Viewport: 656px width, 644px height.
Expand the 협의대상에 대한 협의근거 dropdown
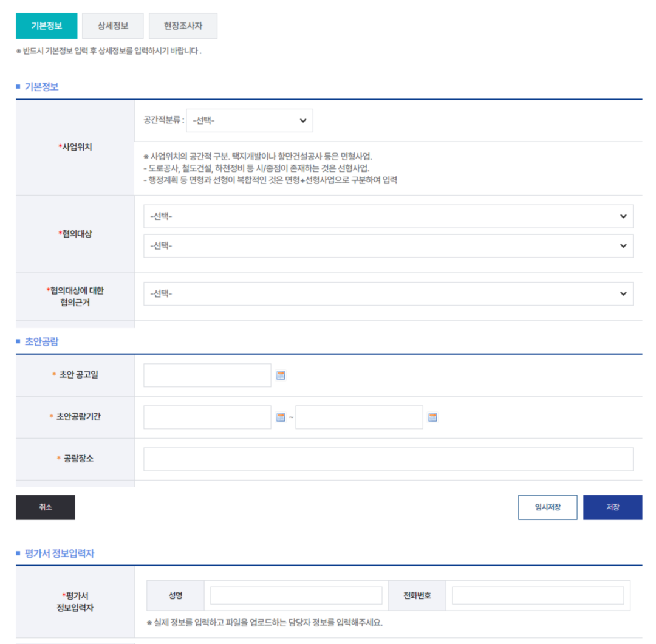point(388,294)
